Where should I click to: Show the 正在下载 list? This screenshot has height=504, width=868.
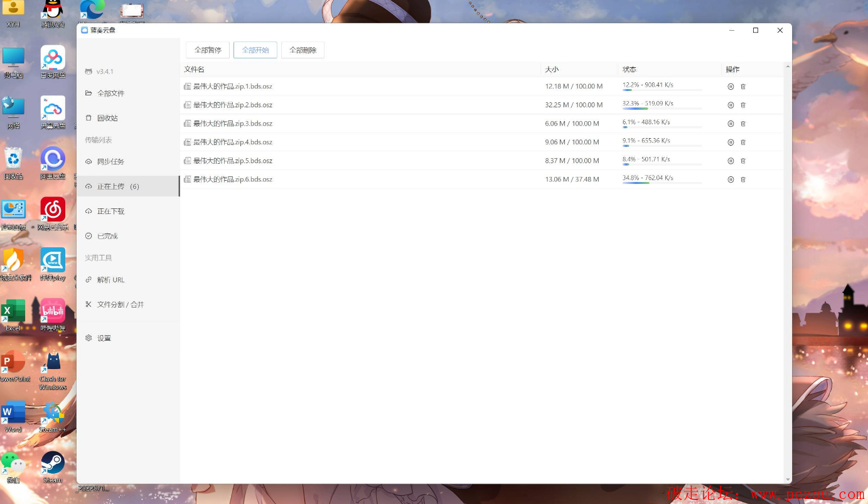pos(128,212)
